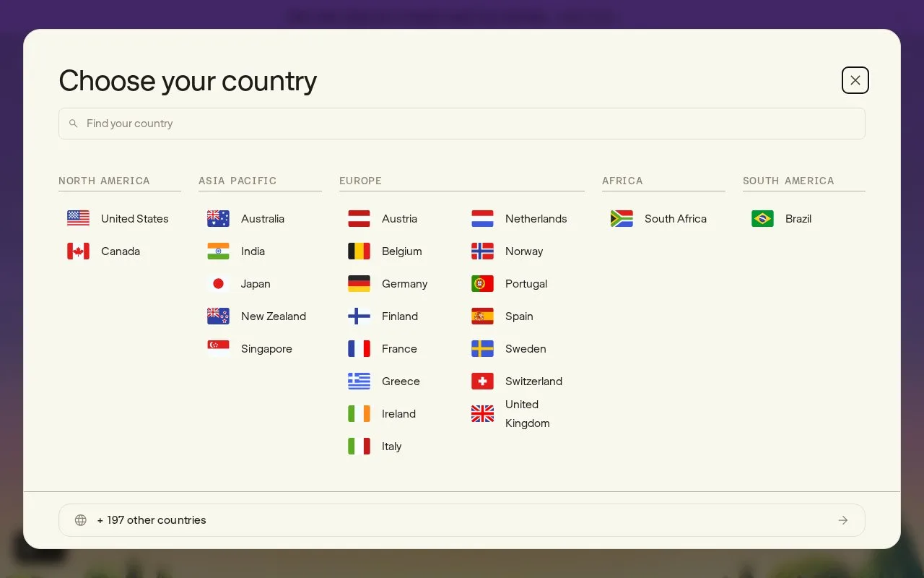Focus the Find your country field
The image size is (924, 578).
coord(462,124)
